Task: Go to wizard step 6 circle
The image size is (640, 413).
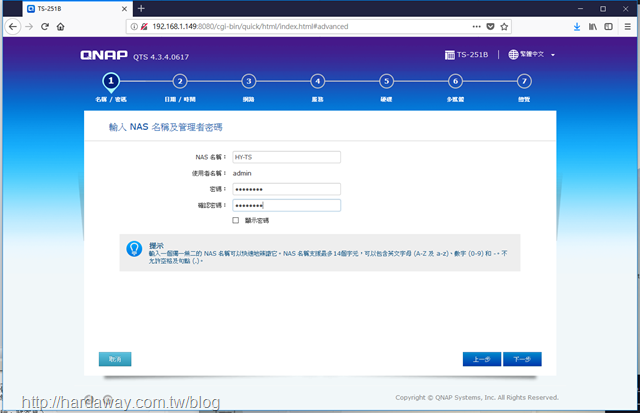Action: [x=455, y=81]
